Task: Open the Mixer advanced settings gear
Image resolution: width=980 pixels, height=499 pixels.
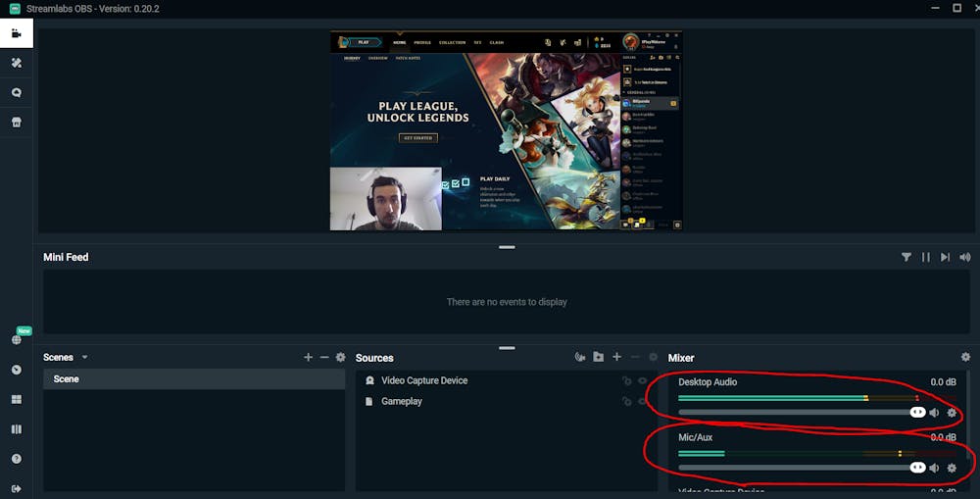Action: click(x=965, y=357)
